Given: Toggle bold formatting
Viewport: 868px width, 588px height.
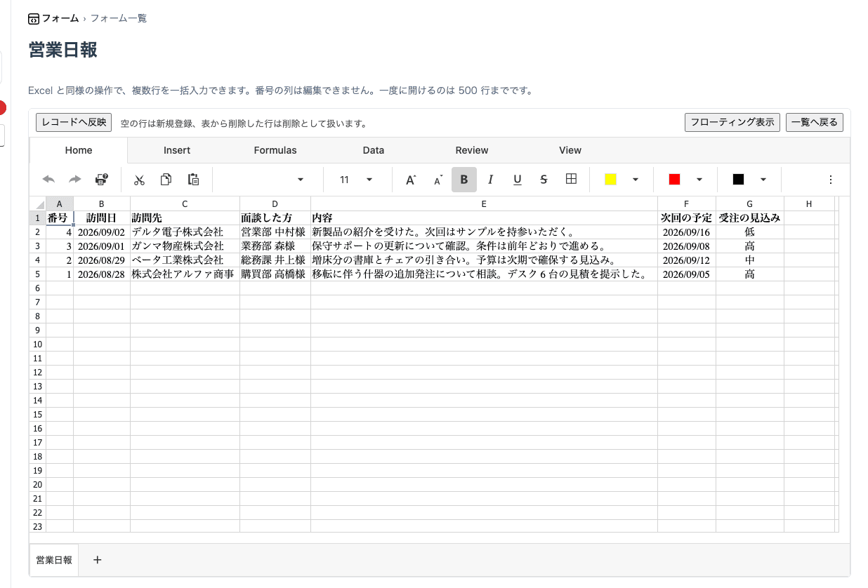Looking at the screenshot, I should (x=464, y=180).
